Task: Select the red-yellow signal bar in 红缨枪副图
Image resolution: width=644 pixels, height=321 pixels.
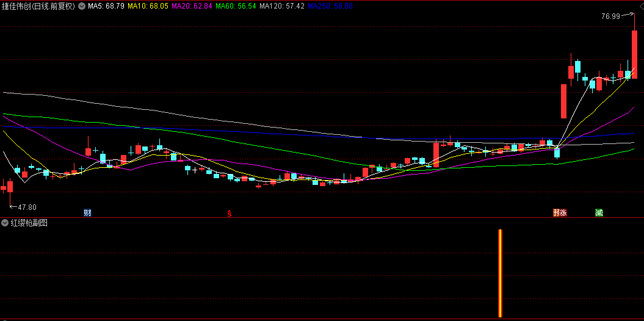Action: 501,273
